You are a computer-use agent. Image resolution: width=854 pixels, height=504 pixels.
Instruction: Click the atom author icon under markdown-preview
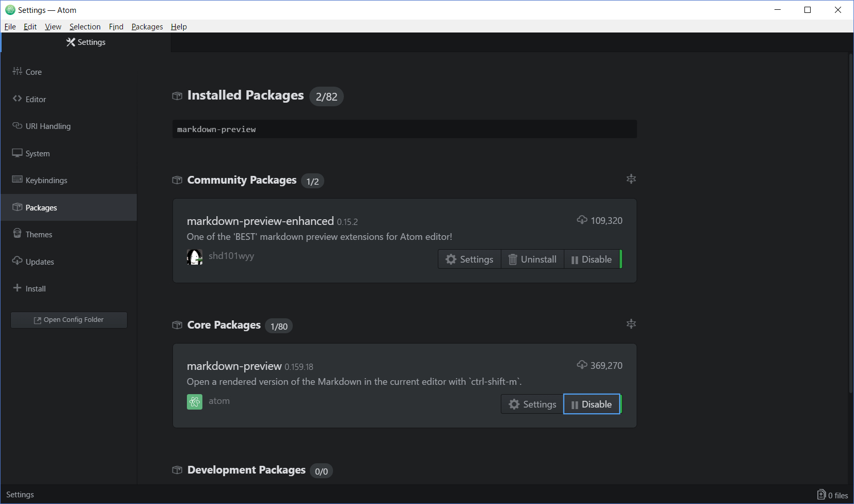tap(195, 401)
